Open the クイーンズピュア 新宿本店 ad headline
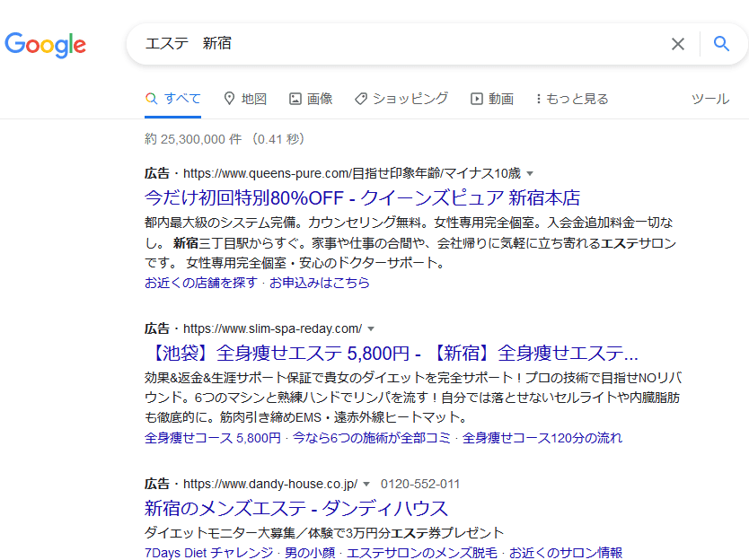The image size is (749, 560). pos(362,197)
